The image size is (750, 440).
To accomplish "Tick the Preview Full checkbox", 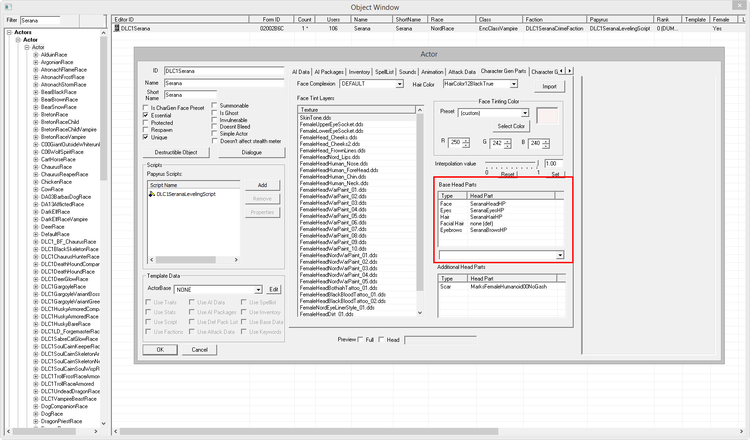I will coord(360,340).
